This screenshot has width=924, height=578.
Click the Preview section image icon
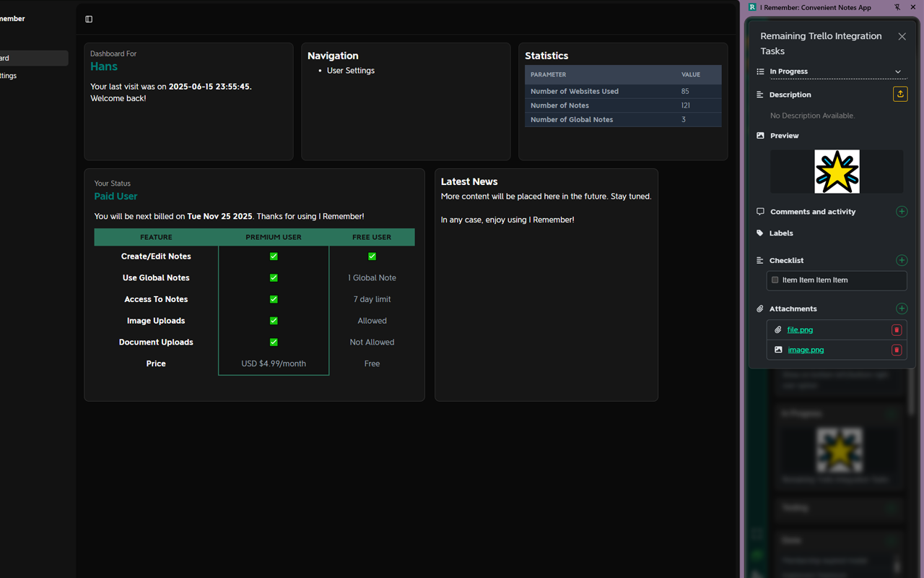click(x=760, y=136)
